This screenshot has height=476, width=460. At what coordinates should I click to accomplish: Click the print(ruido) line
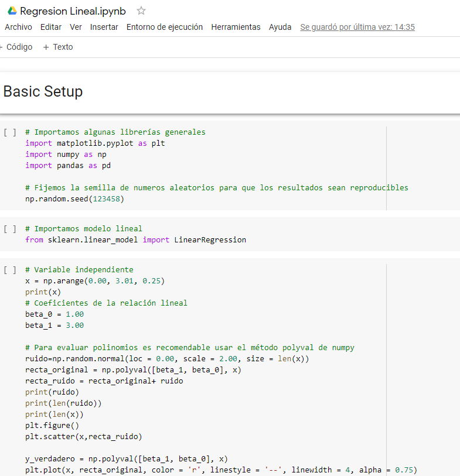pos(52,392)
